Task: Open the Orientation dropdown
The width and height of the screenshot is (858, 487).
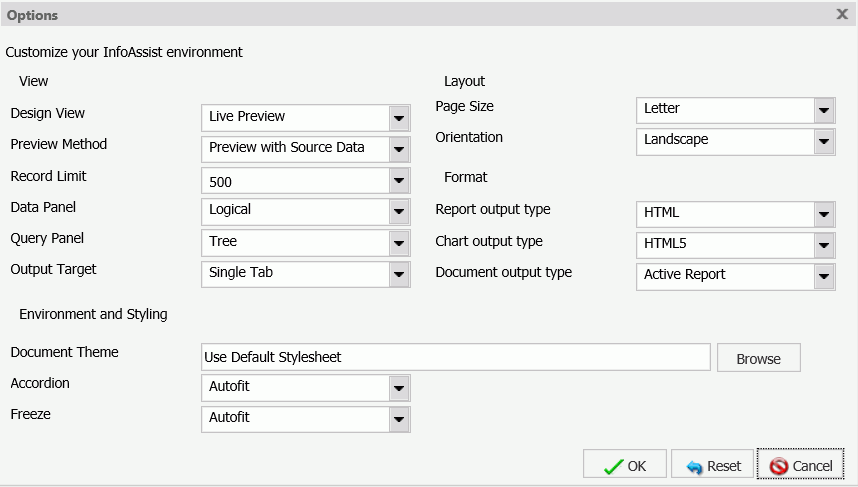Action: pyautogui.click(x=735, y=142)
